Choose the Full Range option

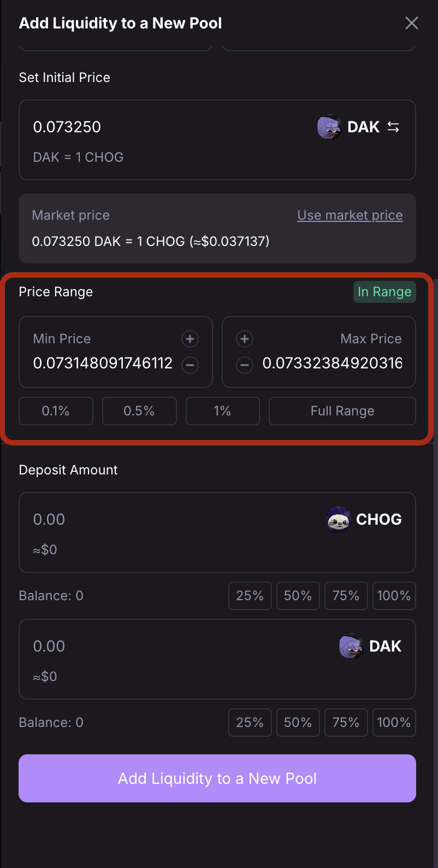coord(342,411)
